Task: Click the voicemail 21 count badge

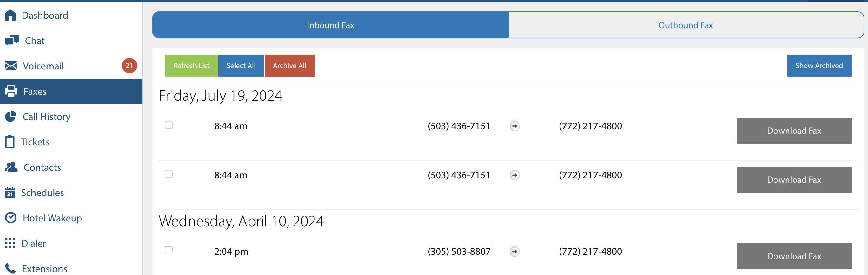Action: [x=129, y=66]
